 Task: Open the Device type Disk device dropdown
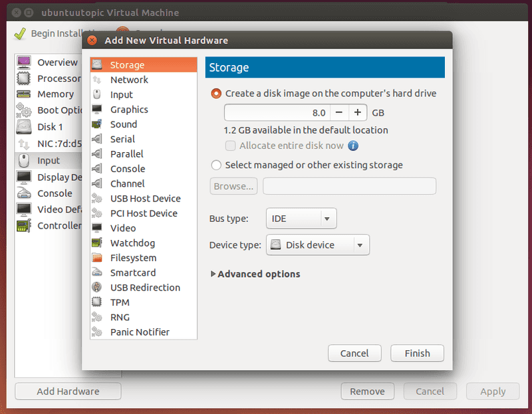pyautogui.click(x=318, y=245)
